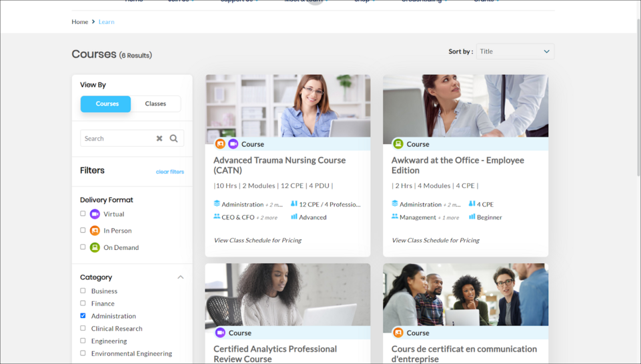Click the clear filters link
This screenshot has height=364, width=641.
pos(169,172)
